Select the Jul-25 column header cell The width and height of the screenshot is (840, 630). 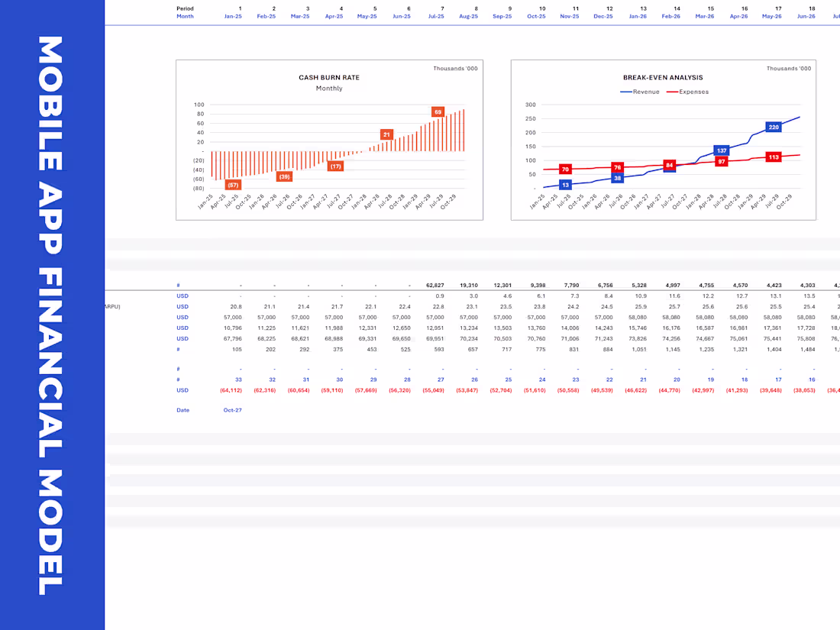436,16
